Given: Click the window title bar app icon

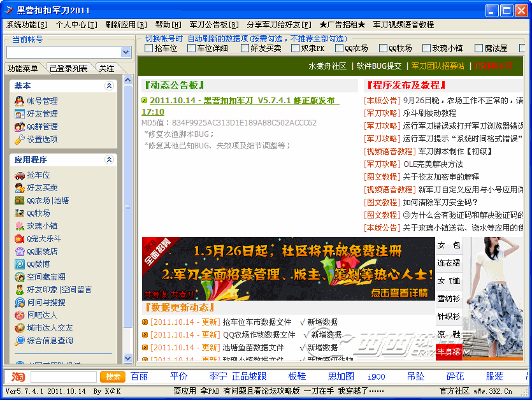Looking at the screenshot, I should click(x=9, y=10).
